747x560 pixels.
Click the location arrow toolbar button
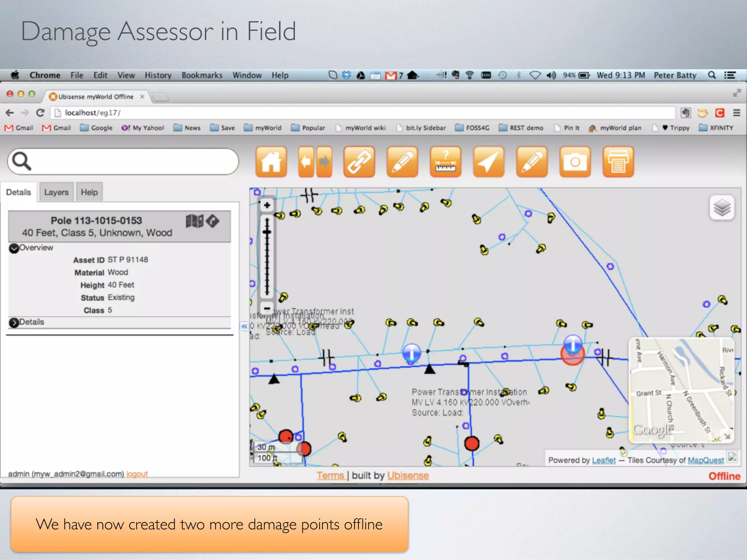pos(489,162)
